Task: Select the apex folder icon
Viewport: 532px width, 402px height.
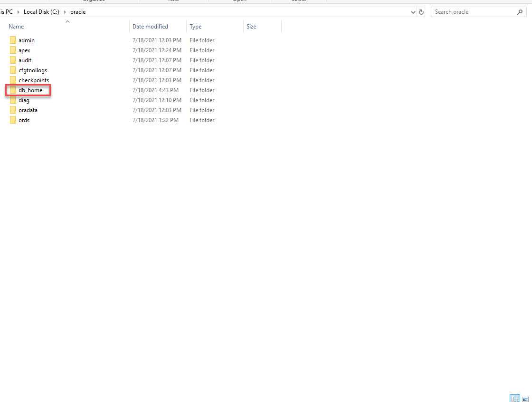Action: tap(13, 50)
